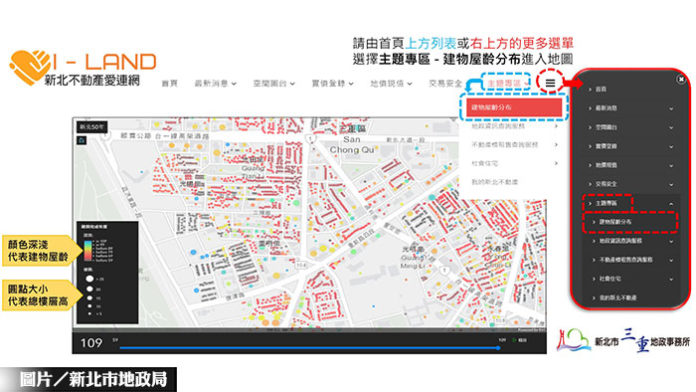Expand the 地價稅價 top navigation dropdown
This screenshot has height=392, width=696.
coord(391,83)
